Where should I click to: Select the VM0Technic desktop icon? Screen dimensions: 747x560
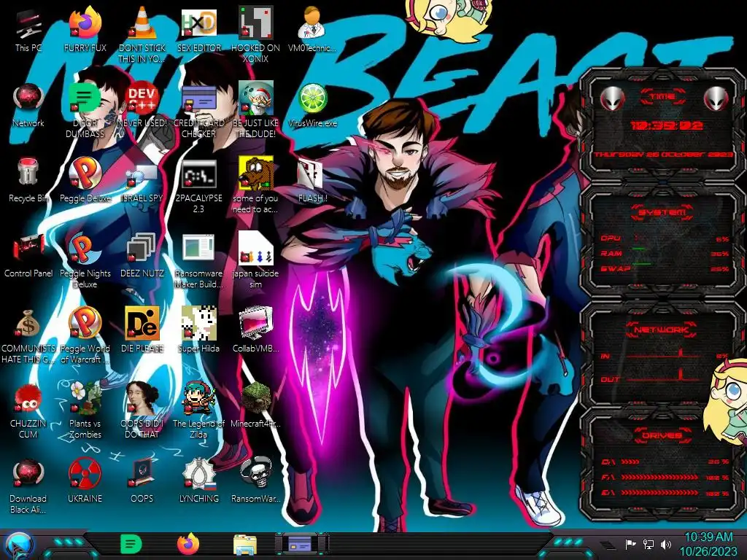312,29
